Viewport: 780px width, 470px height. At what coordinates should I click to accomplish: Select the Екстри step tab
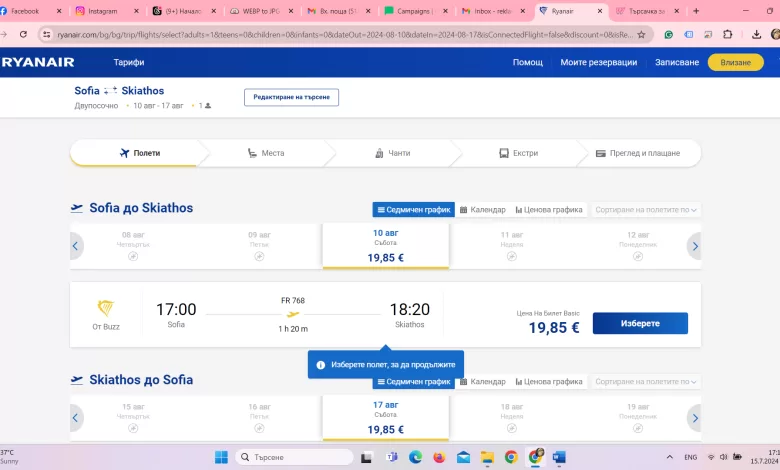pyautogui.click(x=519, y=153)
